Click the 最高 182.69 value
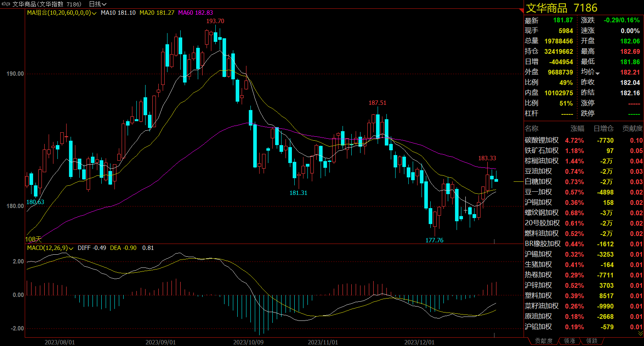644x346 pixels. coord(630,51)
